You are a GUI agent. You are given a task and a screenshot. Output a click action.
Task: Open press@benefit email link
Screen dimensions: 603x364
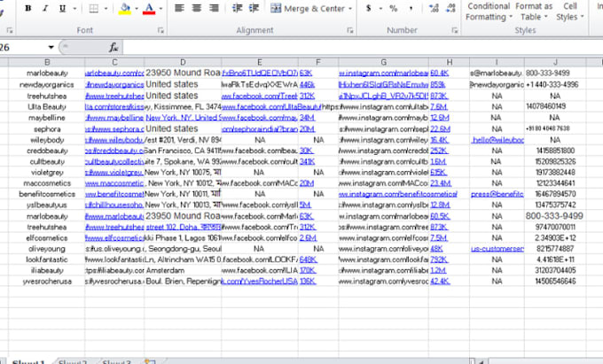tap(497, 194)
